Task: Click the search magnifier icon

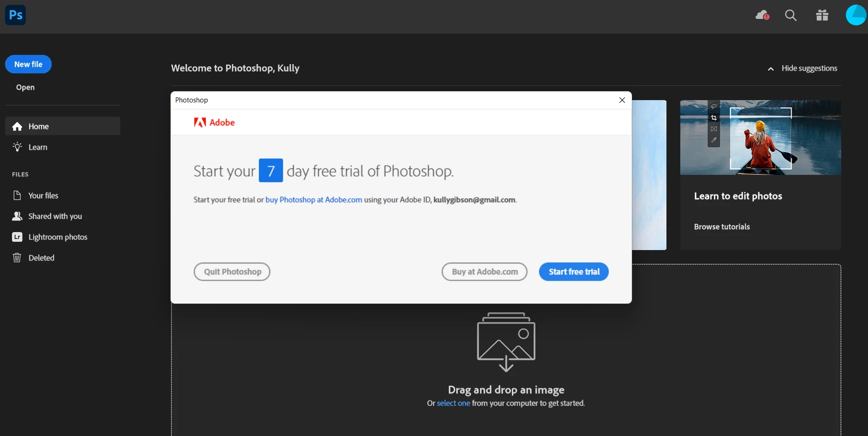Action: pos(791,15)
